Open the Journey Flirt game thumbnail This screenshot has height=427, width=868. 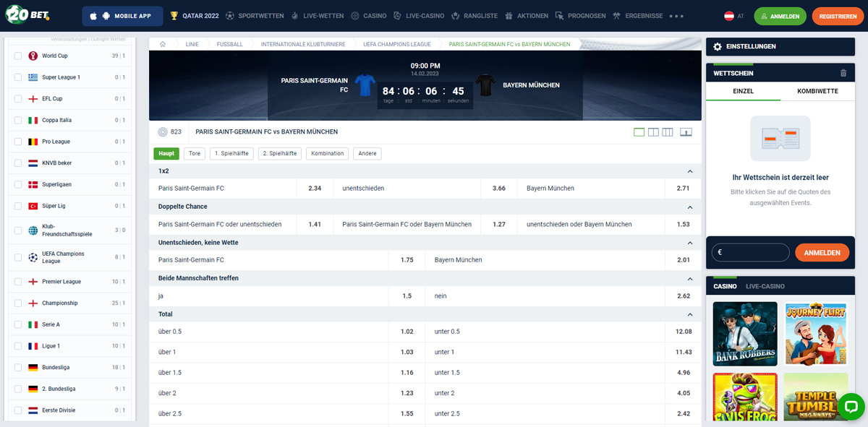816,334
